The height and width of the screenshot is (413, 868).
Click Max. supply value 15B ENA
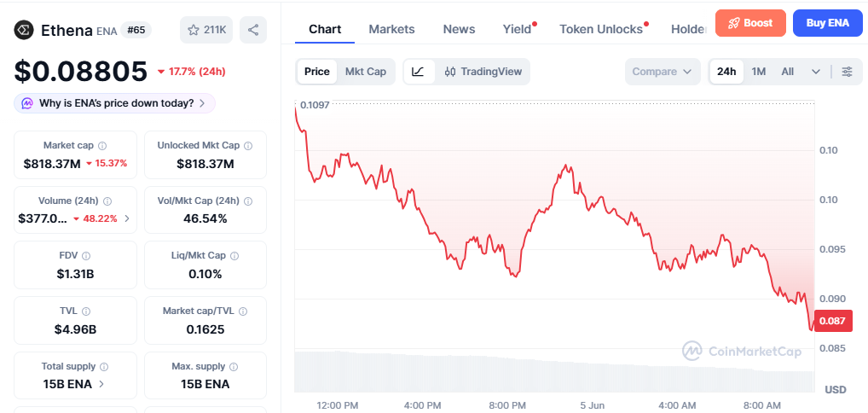(205, 384)
